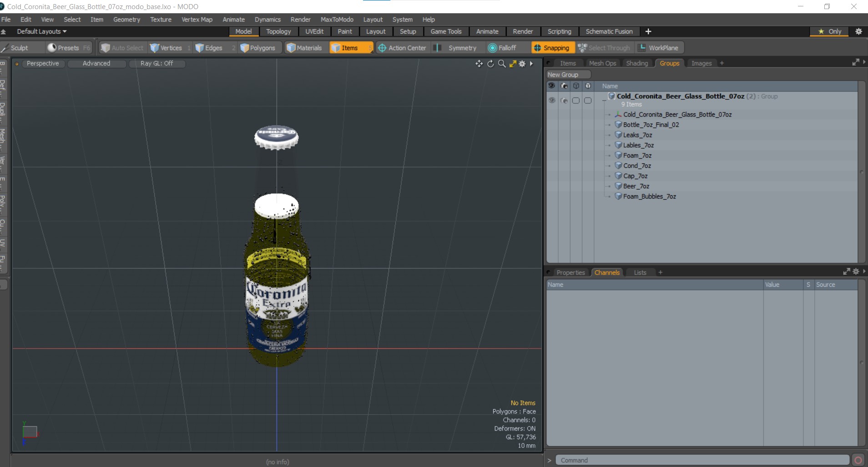Toggle Ray GL: Off button
The image size is (868, 467).
click(157, 63)
